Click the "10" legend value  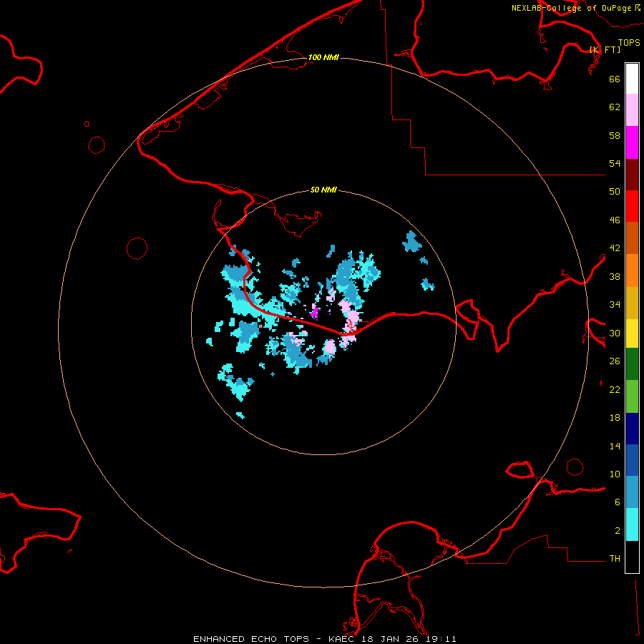tap(615, 474)
